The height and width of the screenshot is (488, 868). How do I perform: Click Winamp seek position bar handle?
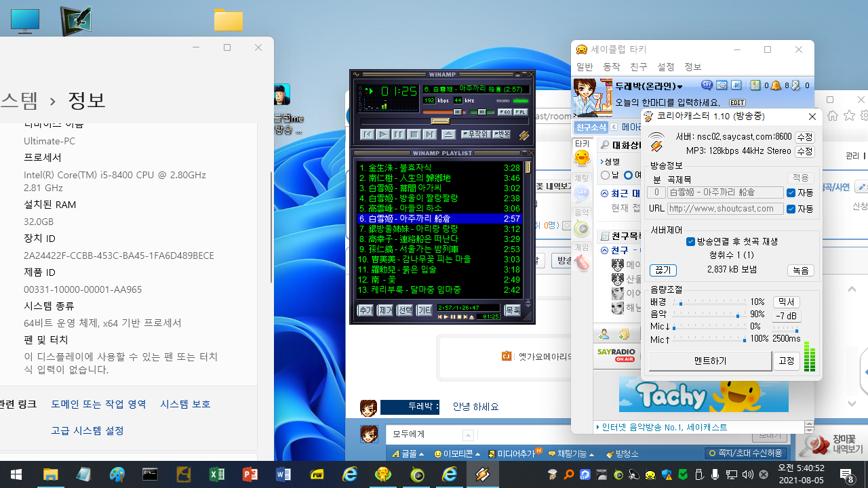point(441,121)
